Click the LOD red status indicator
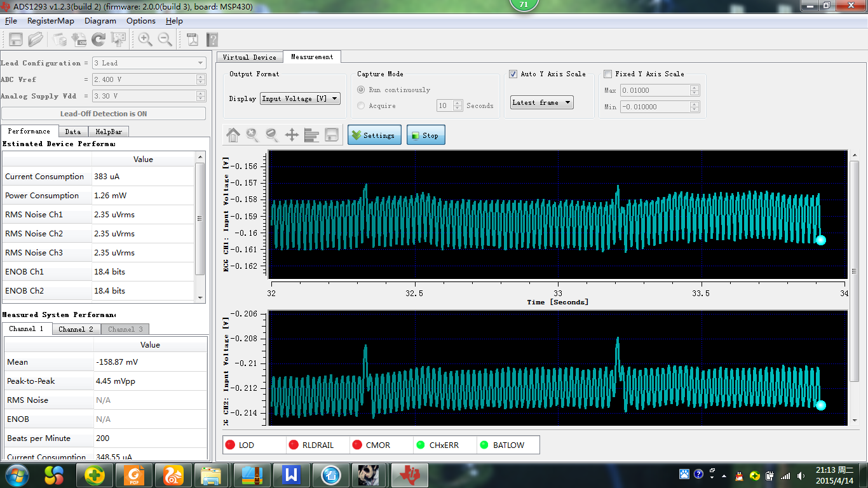The width and height of the screenshot is (868, 488). click(230, 445)
